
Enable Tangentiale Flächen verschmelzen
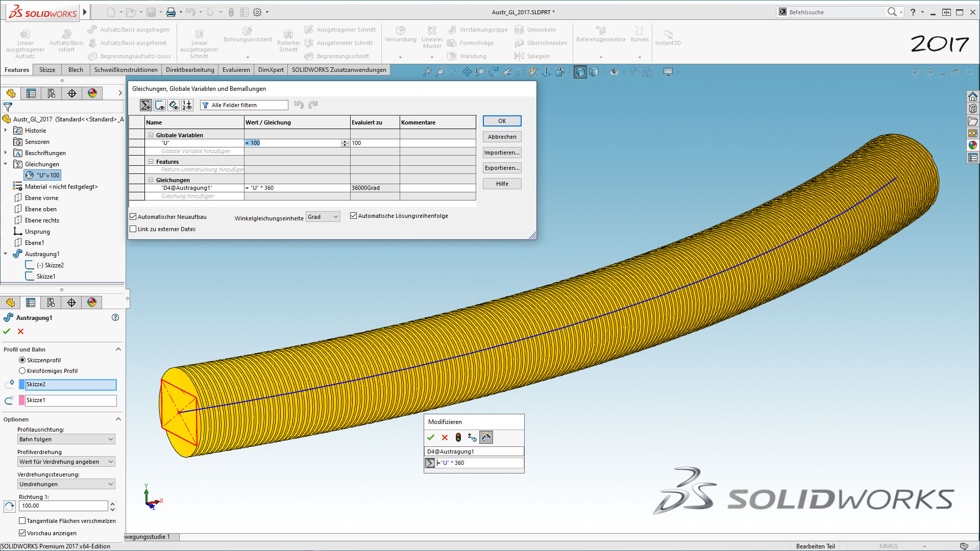coord(22,521)
